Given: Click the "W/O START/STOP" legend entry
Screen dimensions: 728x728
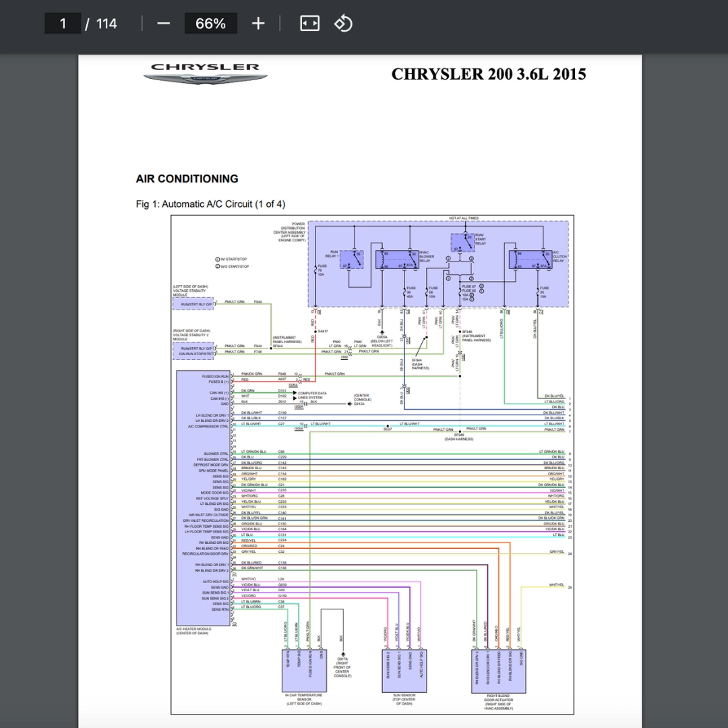Looking at the screenshot, I should [x=232, y=266].
